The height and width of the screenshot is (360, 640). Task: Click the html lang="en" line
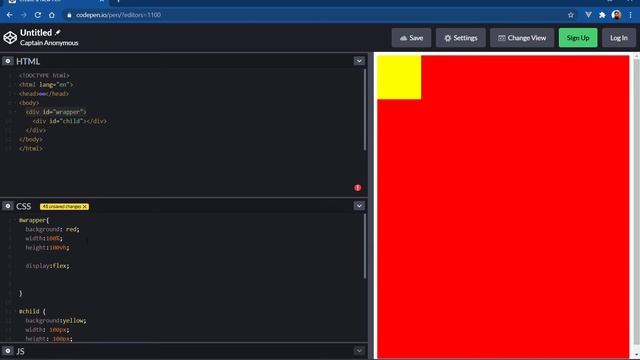[x=46, y=84]
